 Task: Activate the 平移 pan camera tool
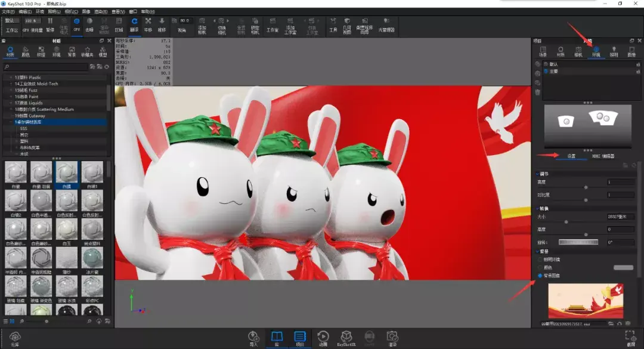148,24
